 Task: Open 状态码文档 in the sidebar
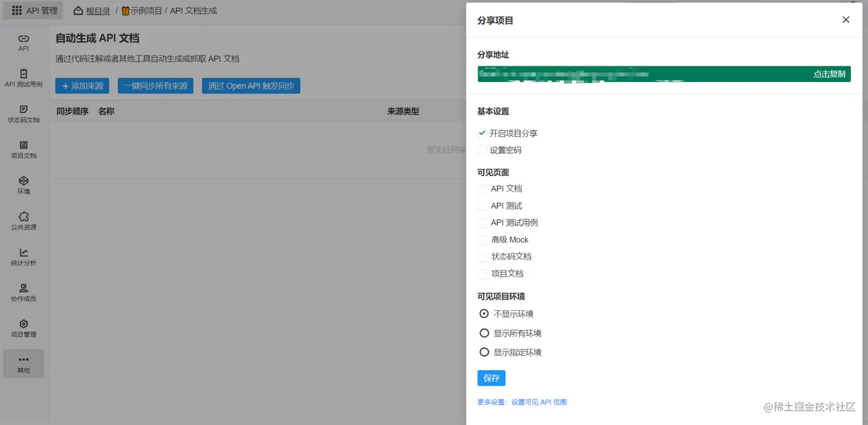[24, 114]
